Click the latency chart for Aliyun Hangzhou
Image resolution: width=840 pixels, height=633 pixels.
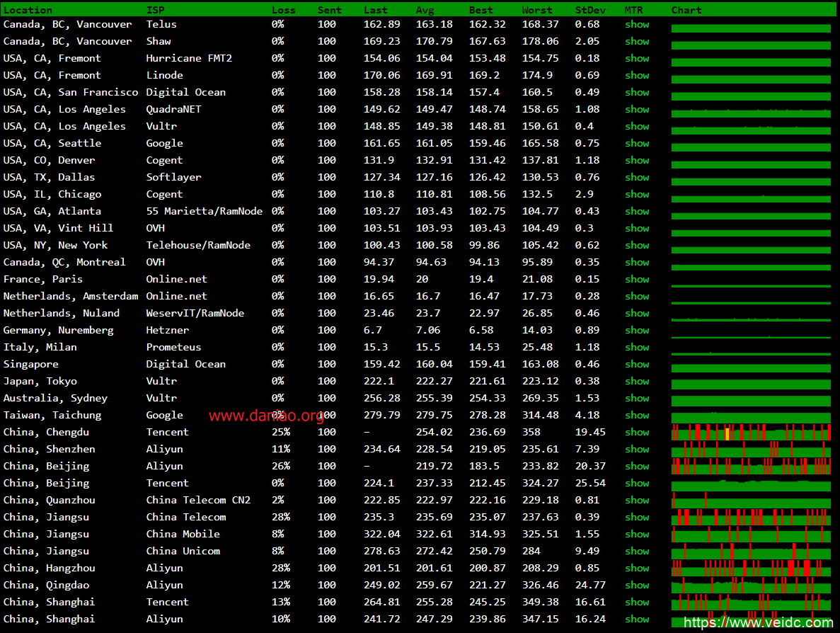click(751, 569)
